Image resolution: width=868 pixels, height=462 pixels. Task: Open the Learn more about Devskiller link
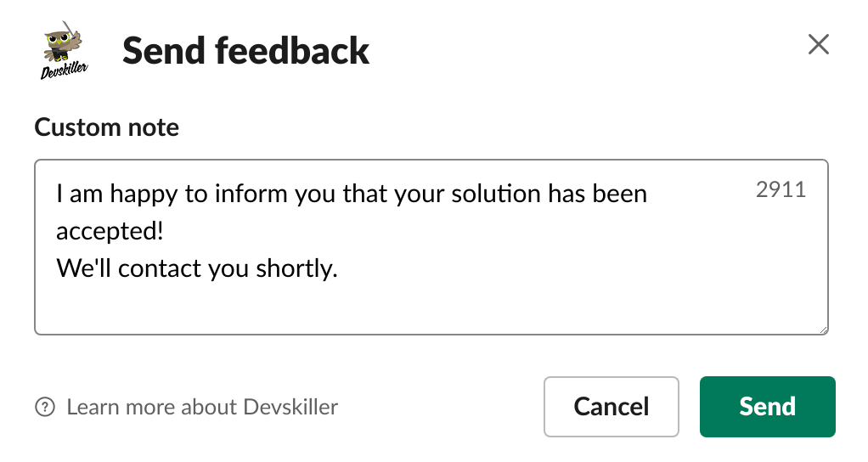click(202, 407)
